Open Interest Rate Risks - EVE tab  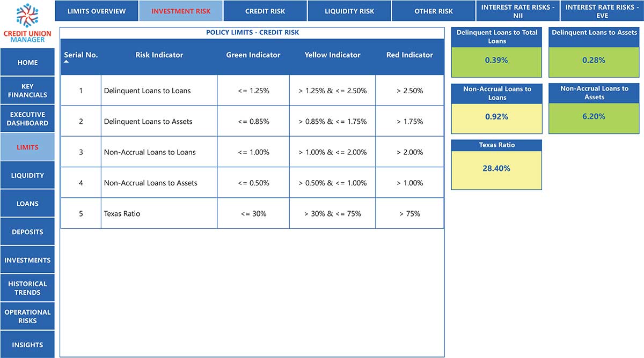pyautogui.click(x=602, y=11)
